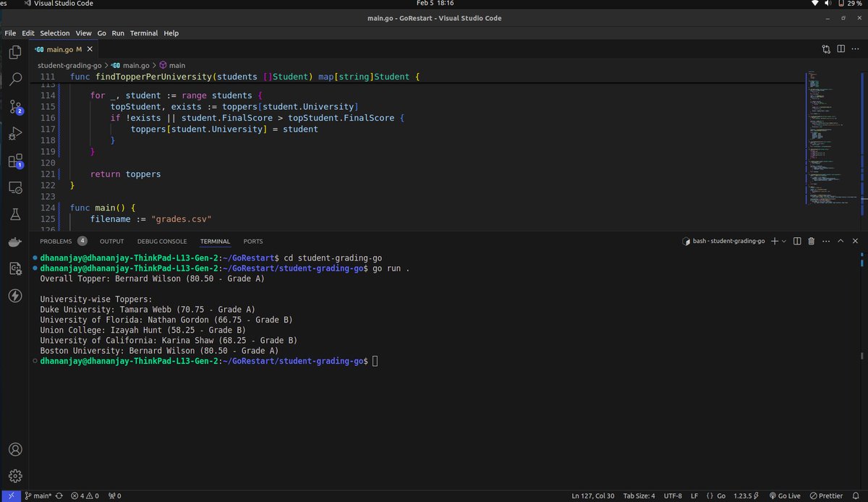The width and height of the screenshot is (868, 502).
Task: Click the bash - student-grading-go terminal label
Action: point(723,241)
